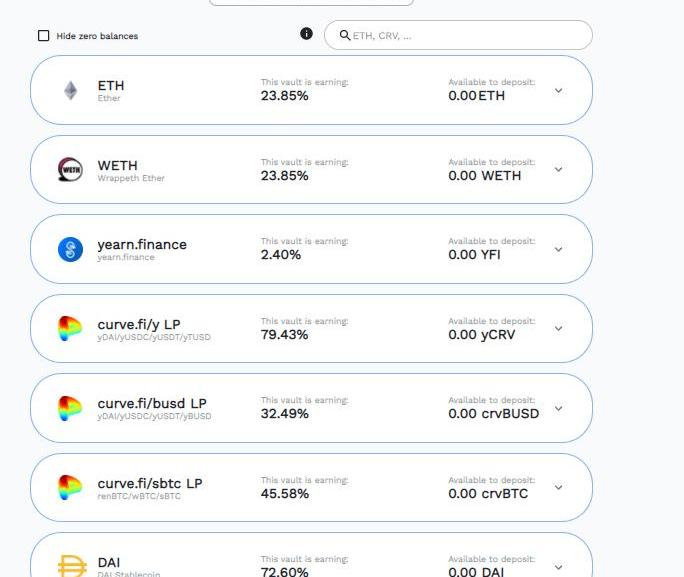Expand the curve.fi/busd LP vault

click(558, 408)
